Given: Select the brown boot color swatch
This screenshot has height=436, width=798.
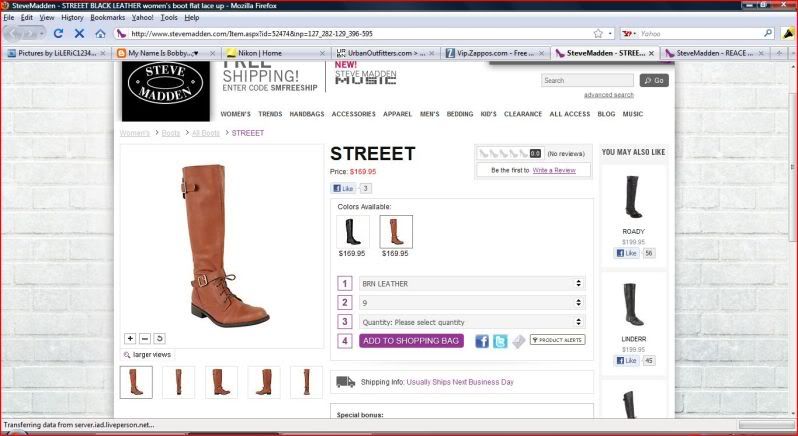Looking at the screenshot, I should [396, 232].
